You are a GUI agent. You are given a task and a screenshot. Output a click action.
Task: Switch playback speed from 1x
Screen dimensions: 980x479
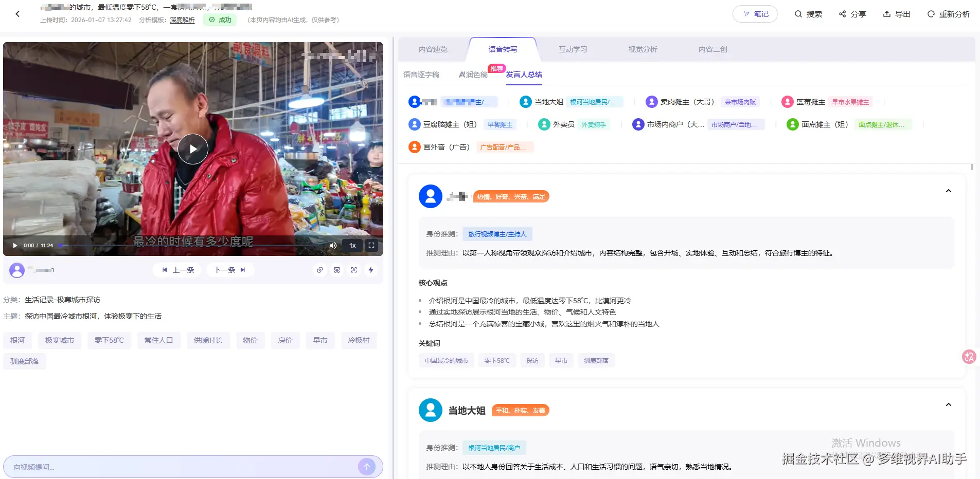pos(352,245)
